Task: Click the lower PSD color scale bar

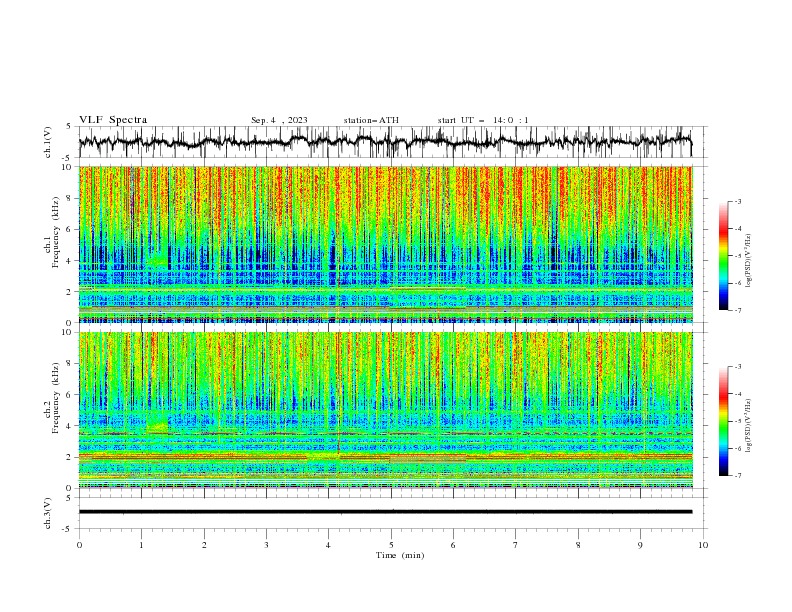Action: pos(724,421)
